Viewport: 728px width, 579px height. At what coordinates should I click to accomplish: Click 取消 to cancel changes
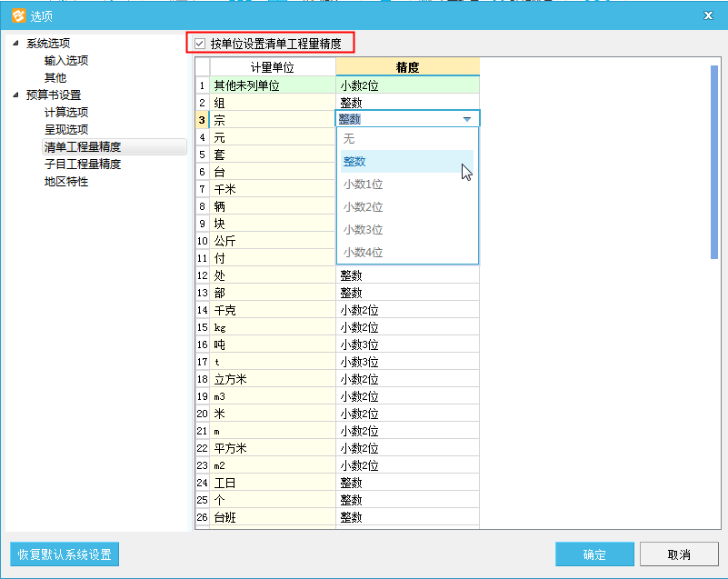tap(679, 554)
